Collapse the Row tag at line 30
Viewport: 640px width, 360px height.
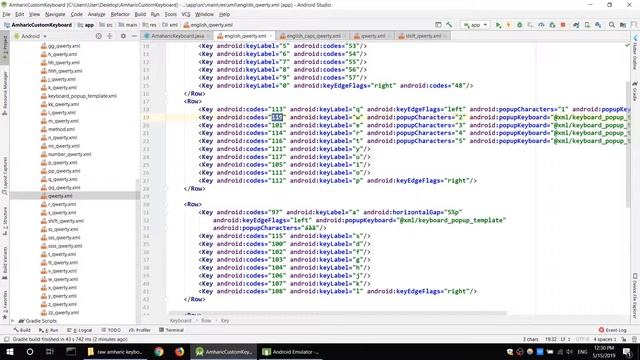coord(167,204)
